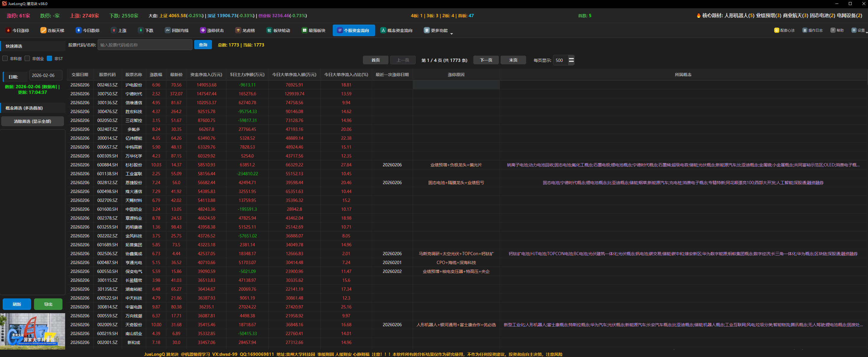
Task: Open the 日期 2026-02-06 date picker
Action: point(46,75)
